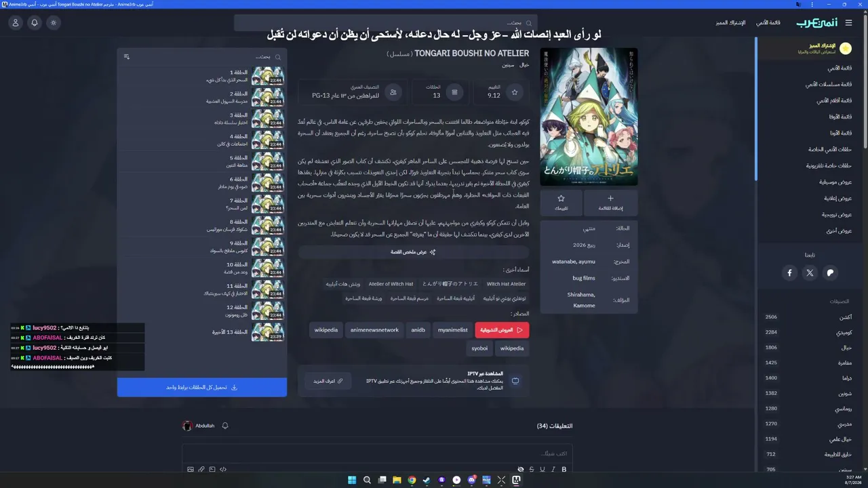The height and width of the screenshot is (488, 868).
Task: Open the syoboi source link
Action: pos(479,348)
